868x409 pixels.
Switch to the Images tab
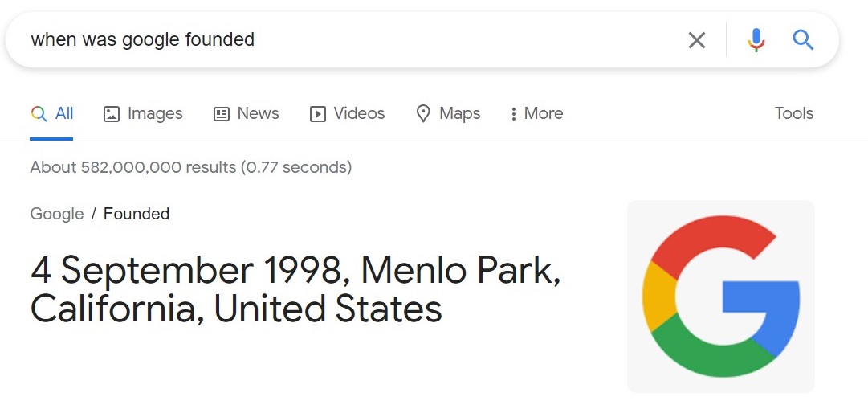coord(143,113)
